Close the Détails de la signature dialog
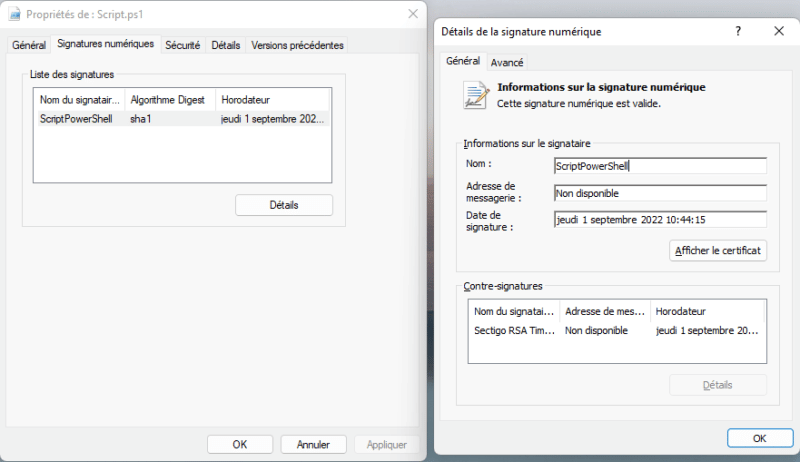Screen dimensions: 800x462 tap(779, 31)
